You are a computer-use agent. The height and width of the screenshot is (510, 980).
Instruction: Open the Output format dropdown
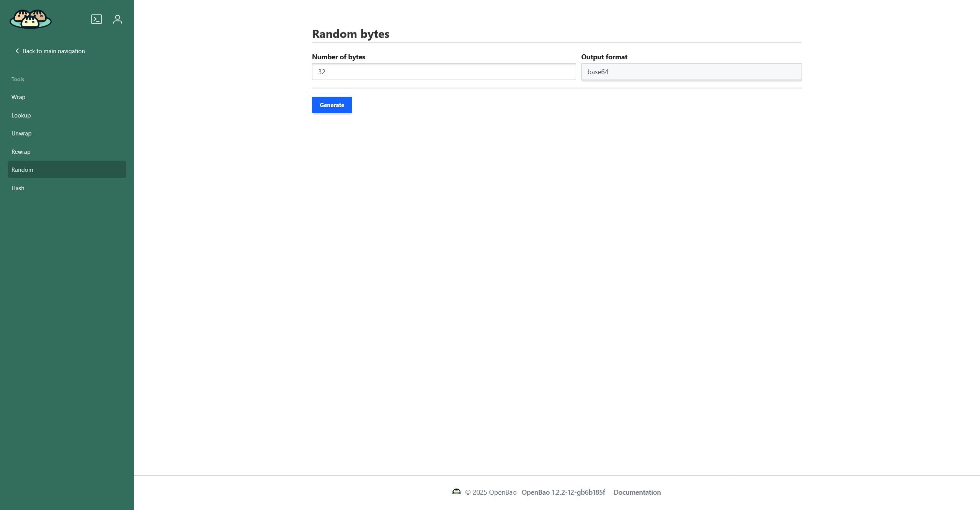(691, 72)
